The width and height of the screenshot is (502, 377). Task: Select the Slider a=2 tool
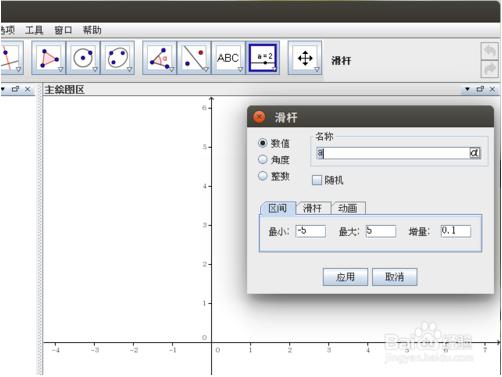click(x=263, y=58)
